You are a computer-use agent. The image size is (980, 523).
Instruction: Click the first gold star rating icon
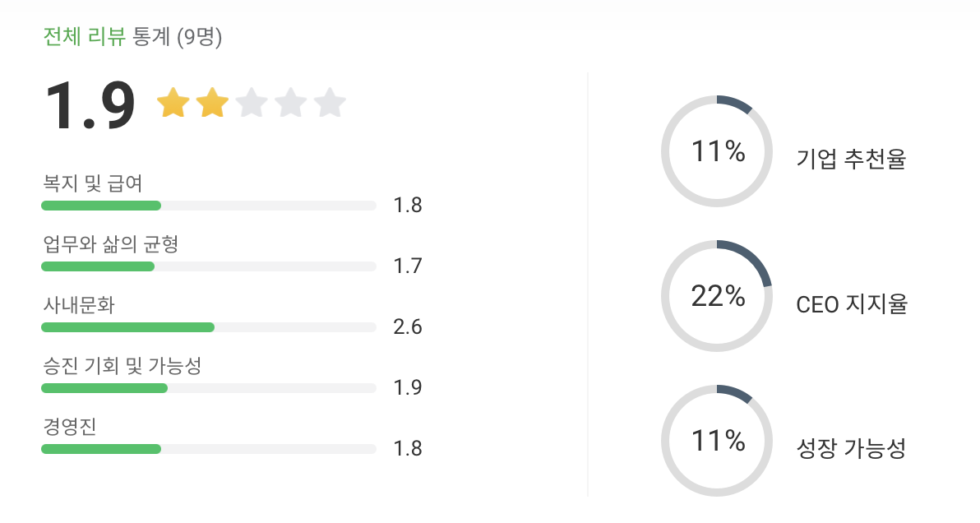click(x=173, y=103)
